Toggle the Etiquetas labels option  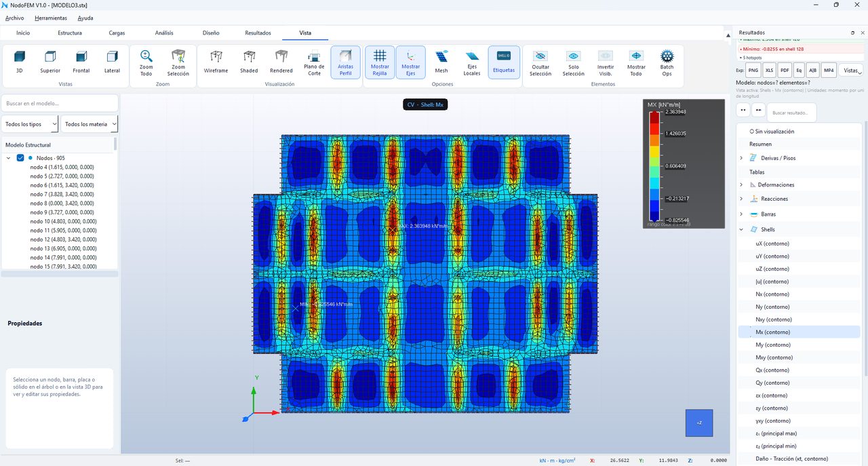coord(504,62)
